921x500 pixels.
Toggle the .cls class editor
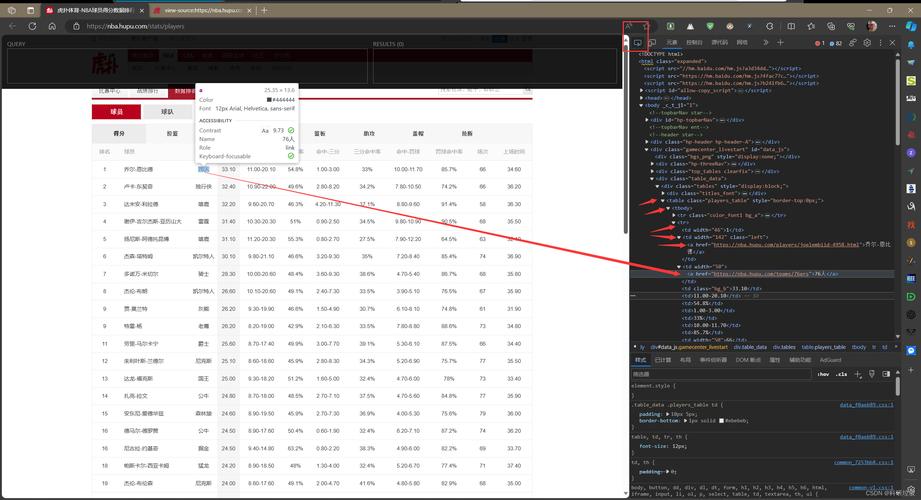(x=842, y=374)
